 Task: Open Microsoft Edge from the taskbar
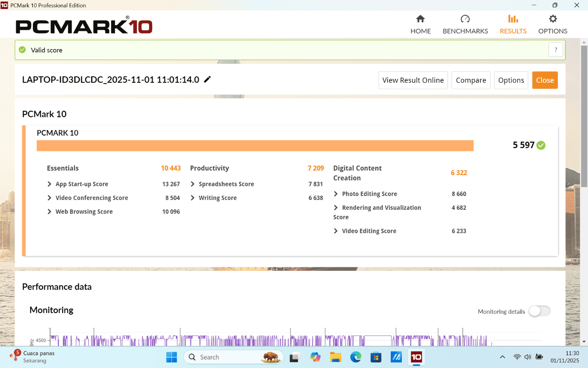coord(355,357)
